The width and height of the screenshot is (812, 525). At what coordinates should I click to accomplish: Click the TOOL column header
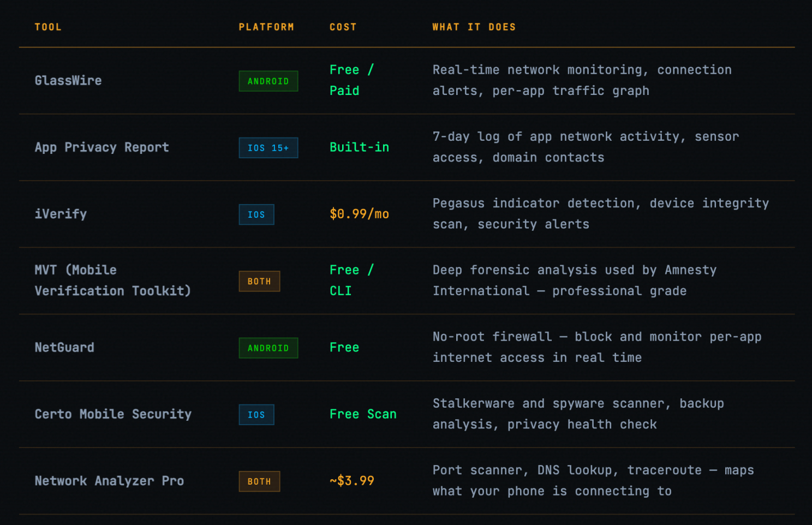[48, 27]
